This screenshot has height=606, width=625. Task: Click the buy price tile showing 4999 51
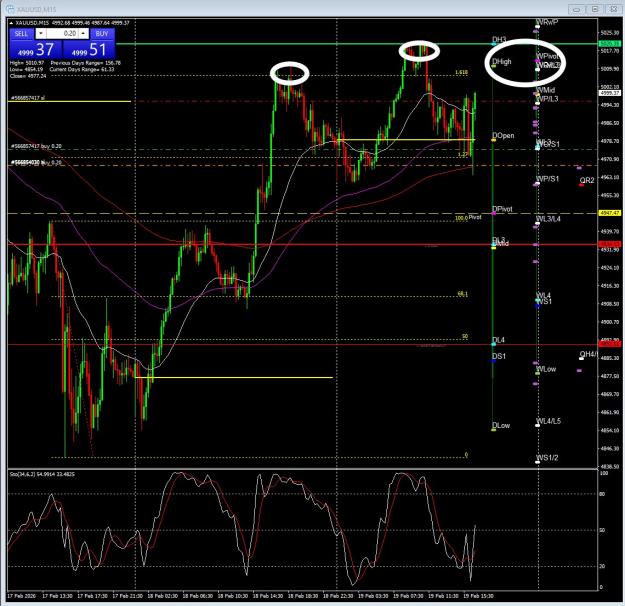(x=89, y=49)
